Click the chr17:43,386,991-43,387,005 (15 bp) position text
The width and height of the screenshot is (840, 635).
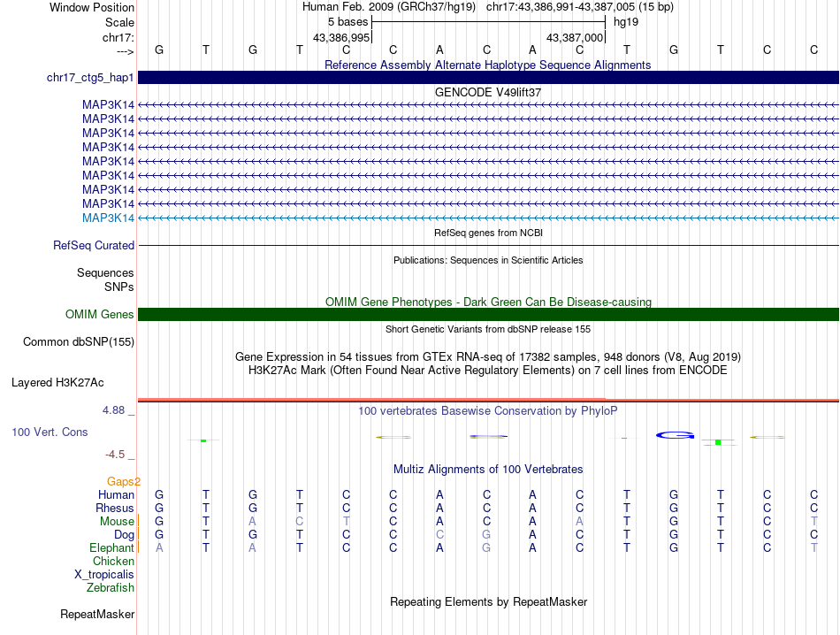point(580,7)
